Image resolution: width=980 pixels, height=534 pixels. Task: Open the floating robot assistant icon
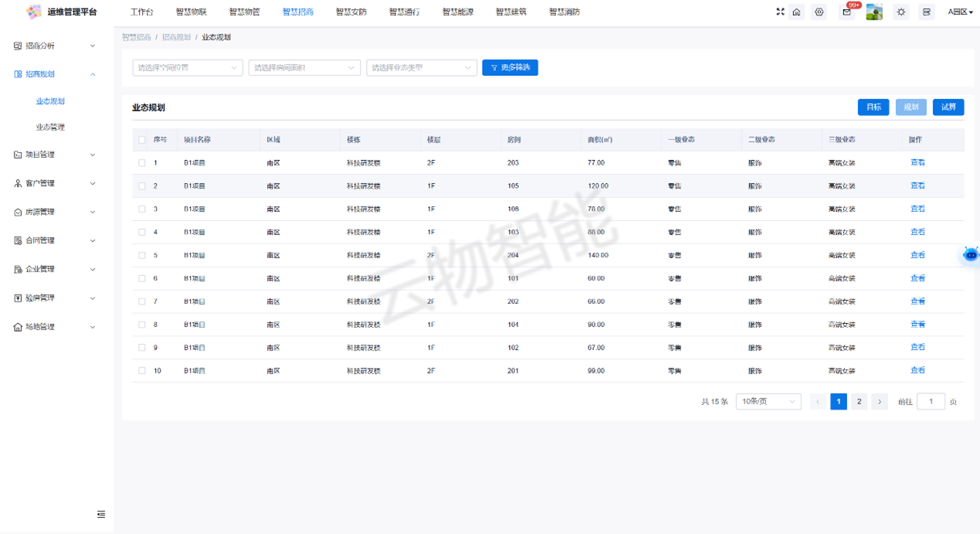tap(971, 254)
